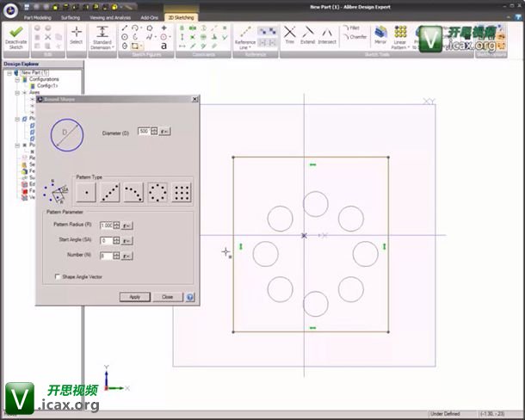Select the Intersect sketch tool
Viewport: 525px width, 420px height.
point(327,35)
